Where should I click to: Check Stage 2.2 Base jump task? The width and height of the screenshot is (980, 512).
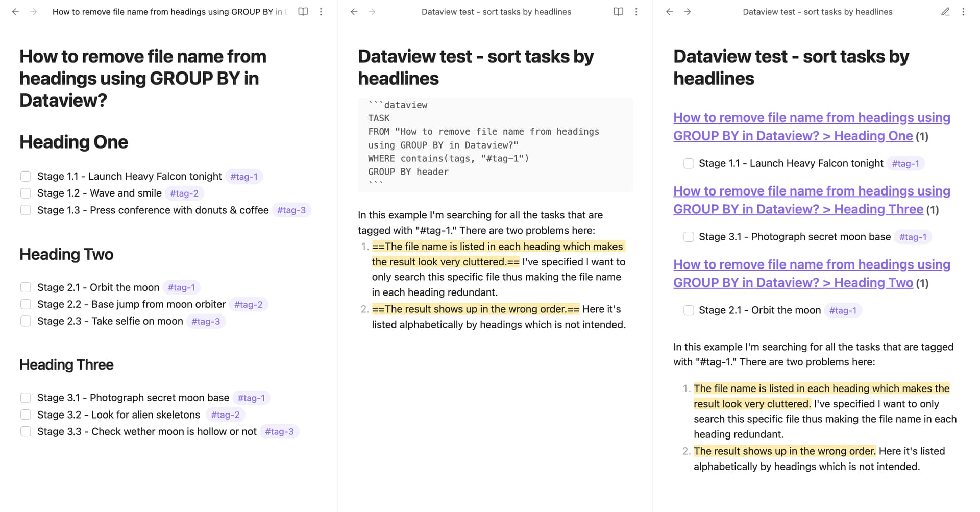[26, 304]
